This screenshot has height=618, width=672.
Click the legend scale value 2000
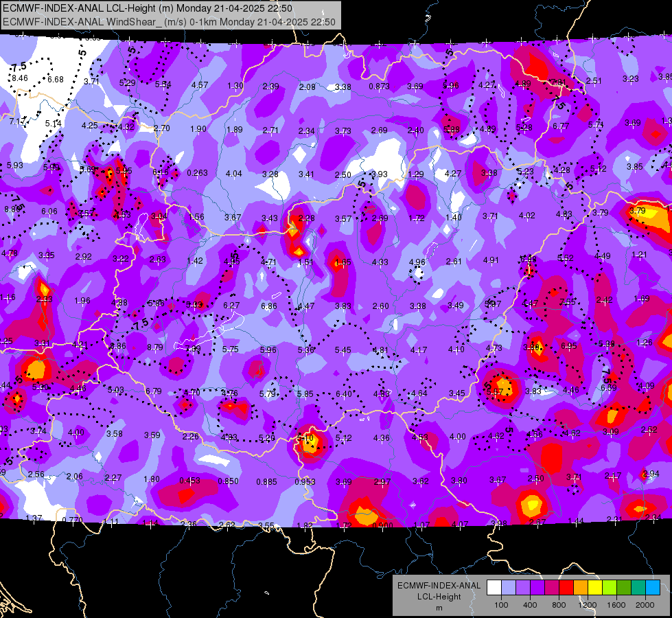pyautogui.click(x=645, y=605)
